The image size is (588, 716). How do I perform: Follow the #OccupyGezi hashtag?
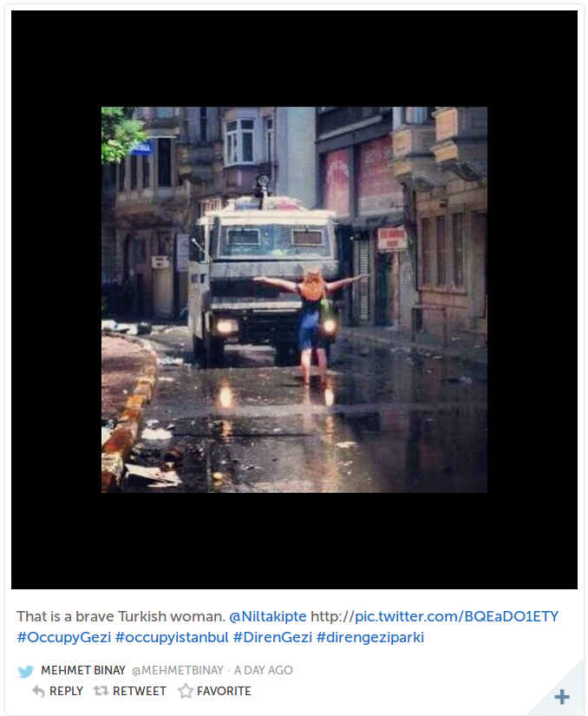click(x=64, y=637)
